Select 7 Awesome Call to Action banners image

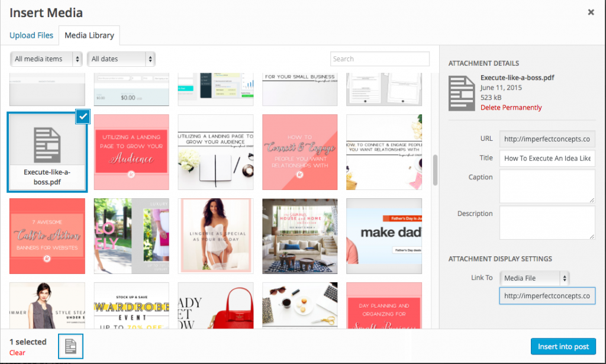pyautogui.click(x=47, y=236)
